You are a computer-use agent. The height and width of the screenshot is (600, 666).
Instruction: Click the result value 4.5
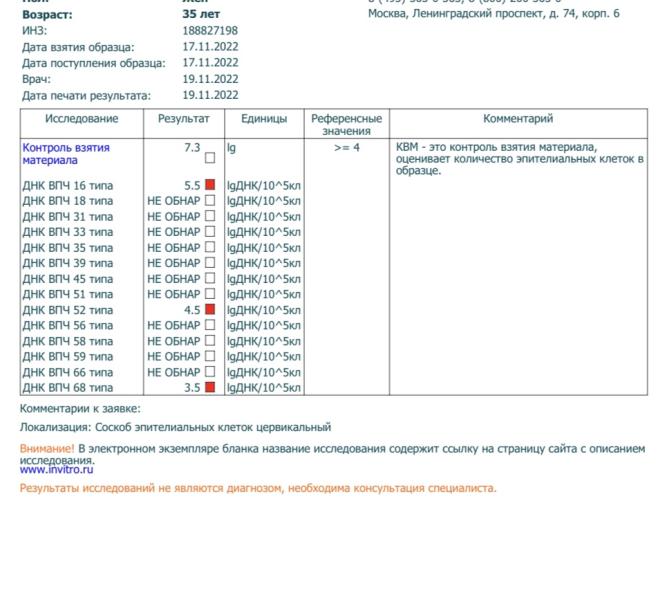(192, 310)
